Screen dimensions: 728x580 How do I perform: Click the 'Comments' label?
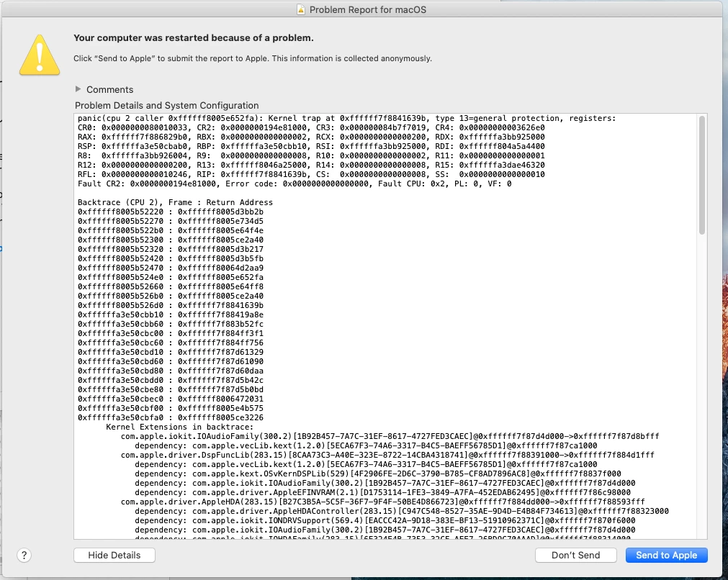[109, 89]
